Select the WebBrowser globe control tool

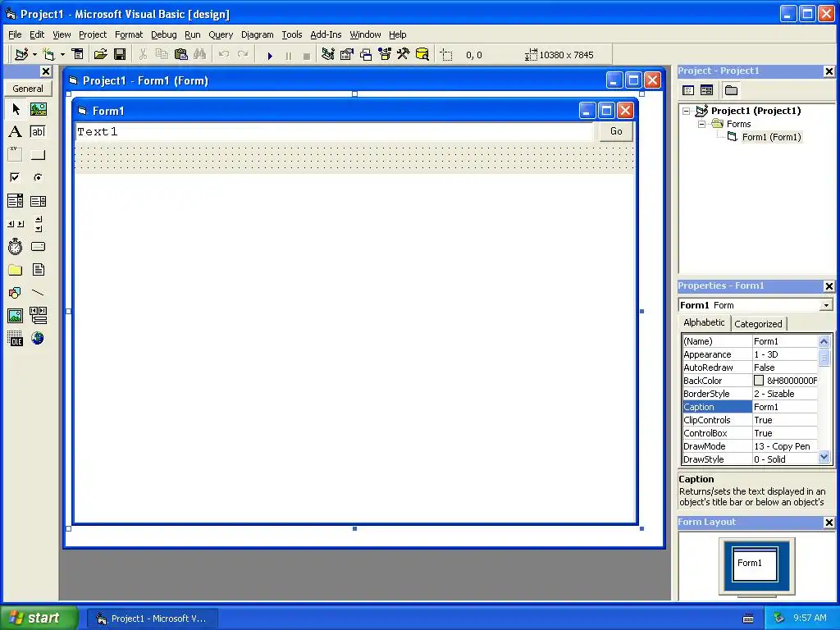(38, 338)
